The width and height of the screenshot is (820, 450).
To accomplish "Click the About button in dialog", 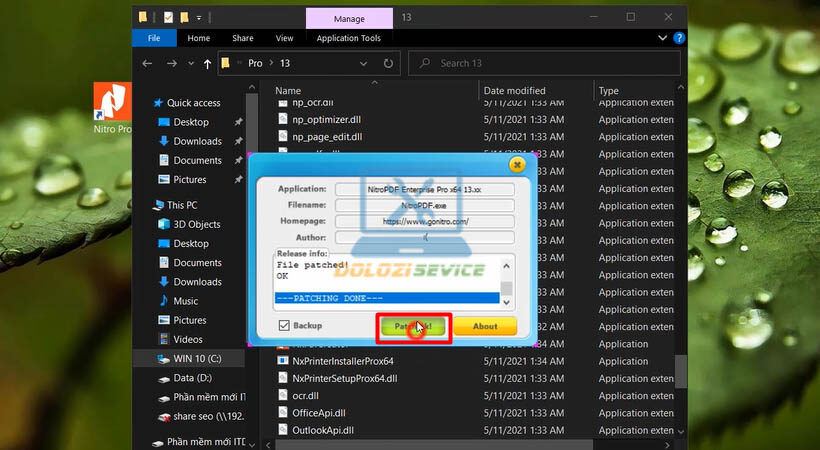I will click(484, 326).
